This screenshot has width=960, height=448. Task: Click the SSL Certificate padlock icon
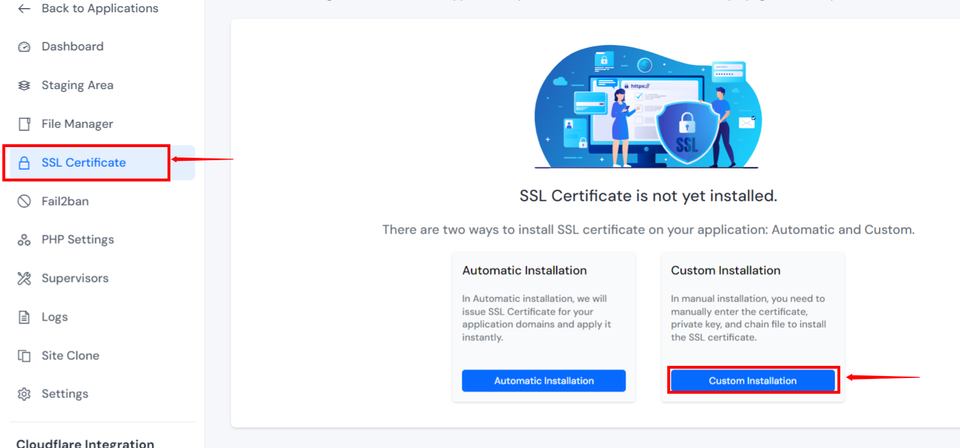pos(24,163)
